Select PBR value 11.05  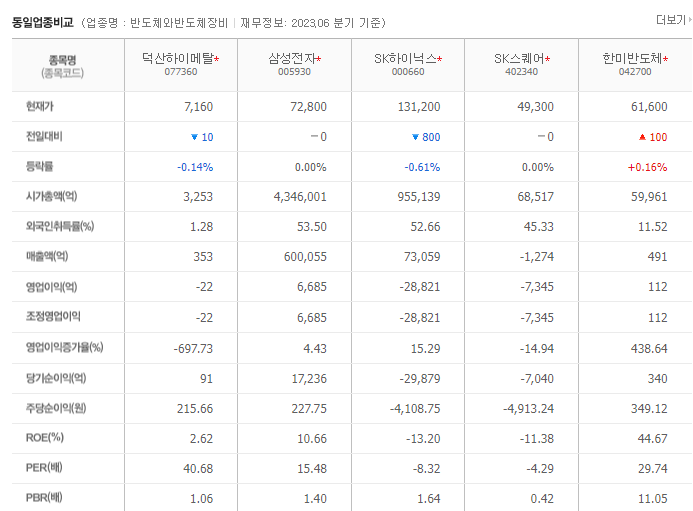(x=652, y=499)
